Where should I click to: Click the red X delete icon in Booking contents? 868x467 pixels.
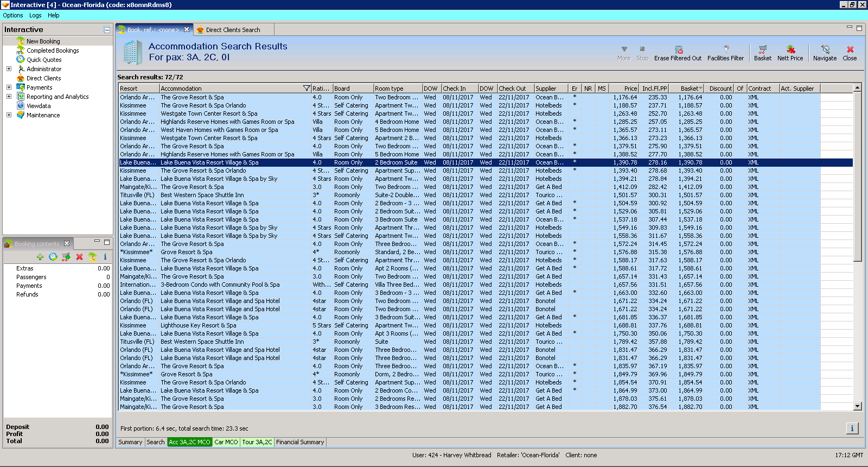[79, 257]
